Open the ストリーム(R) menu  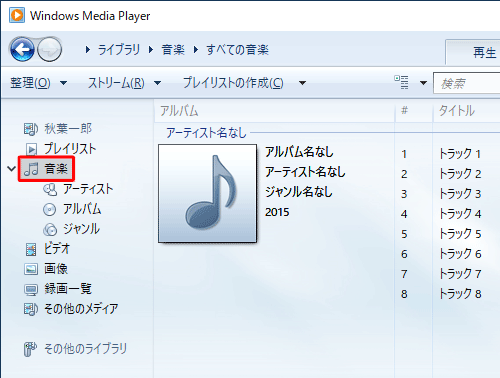click(116, 83)
